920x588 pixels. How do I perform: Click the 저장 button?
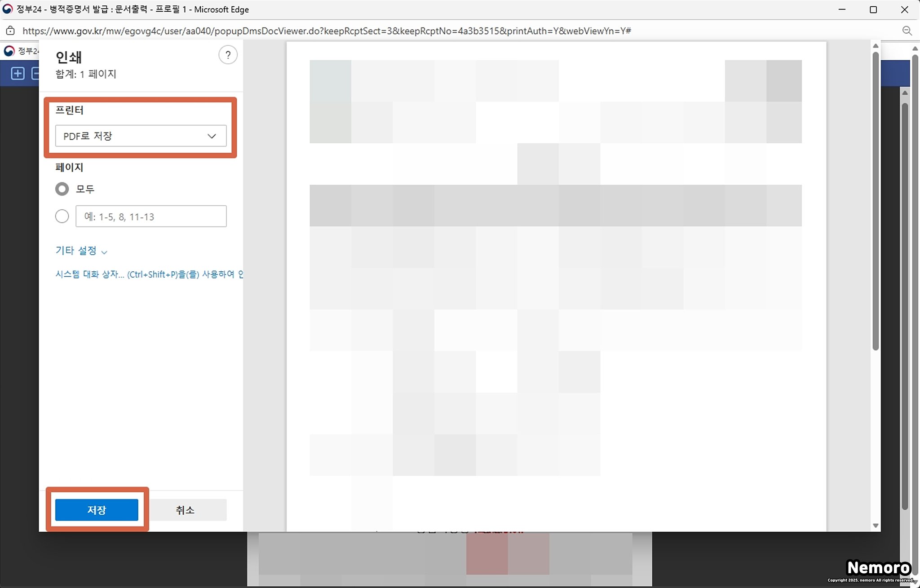(97, 510)
